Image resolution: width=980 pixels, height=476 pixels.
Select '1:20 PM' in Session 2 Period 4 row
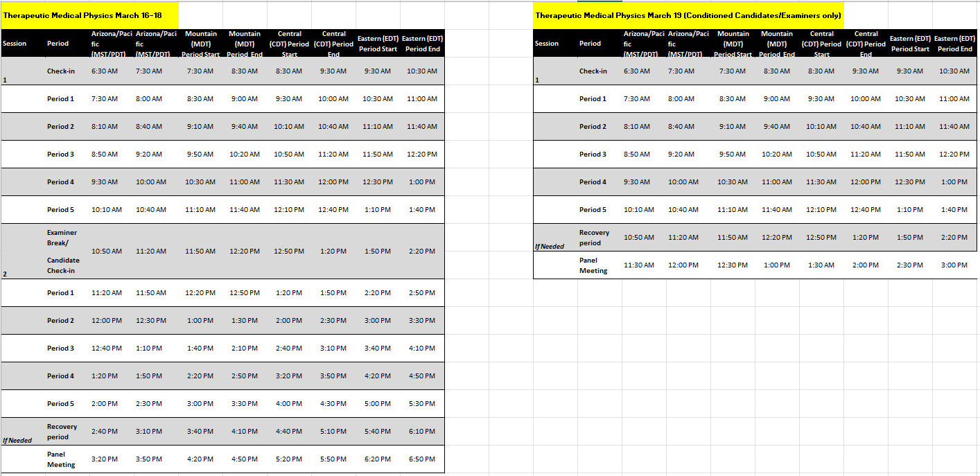coord(105,376)
